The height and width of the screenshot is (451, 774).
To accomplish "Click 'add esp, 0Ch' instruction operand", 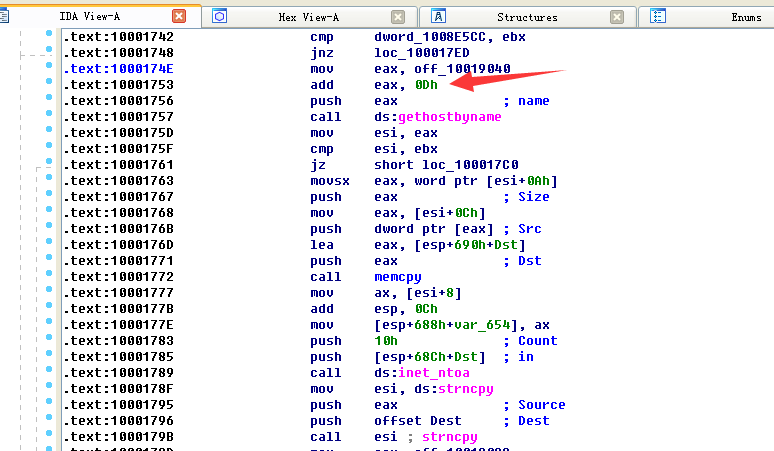I will point(406,309).
